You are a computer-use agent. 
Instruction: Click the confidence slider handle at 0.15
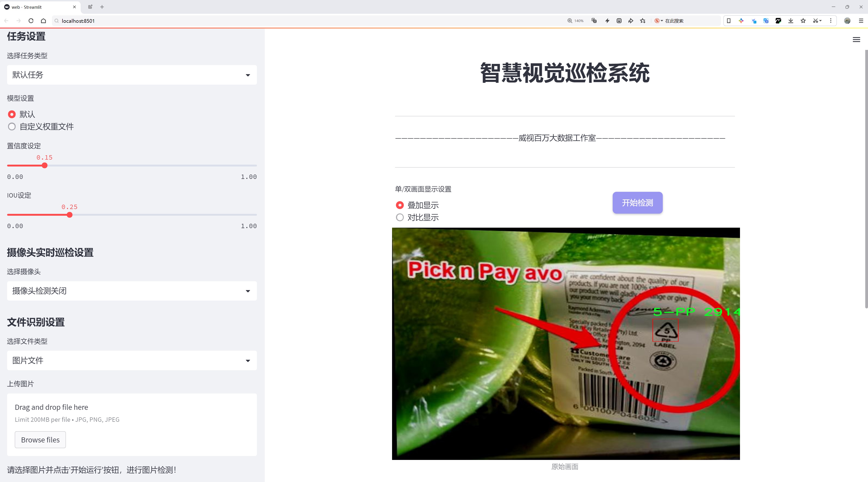[x=45, y=166]
